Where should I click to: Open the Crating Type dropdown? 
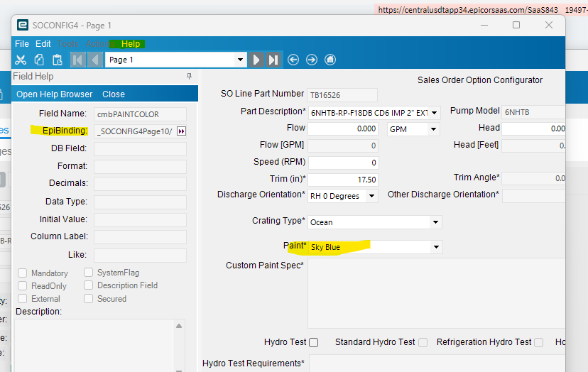click(436, 222)
